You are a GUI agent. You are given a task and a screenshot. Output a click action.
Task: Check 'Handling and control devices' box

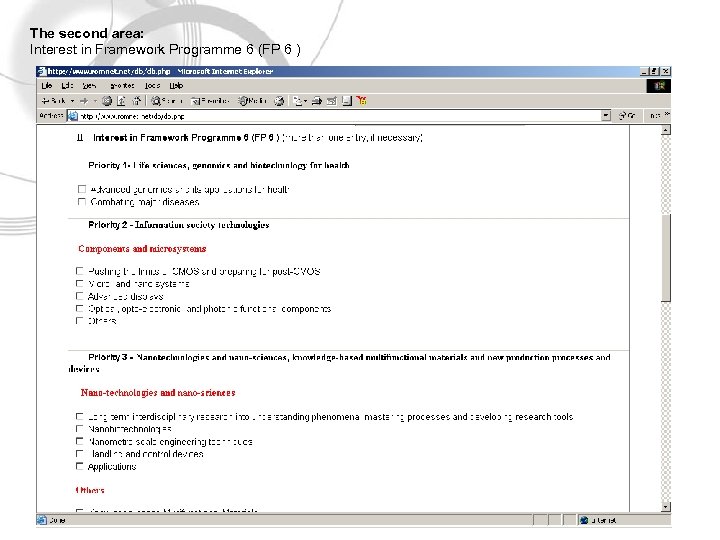(79, 454)
